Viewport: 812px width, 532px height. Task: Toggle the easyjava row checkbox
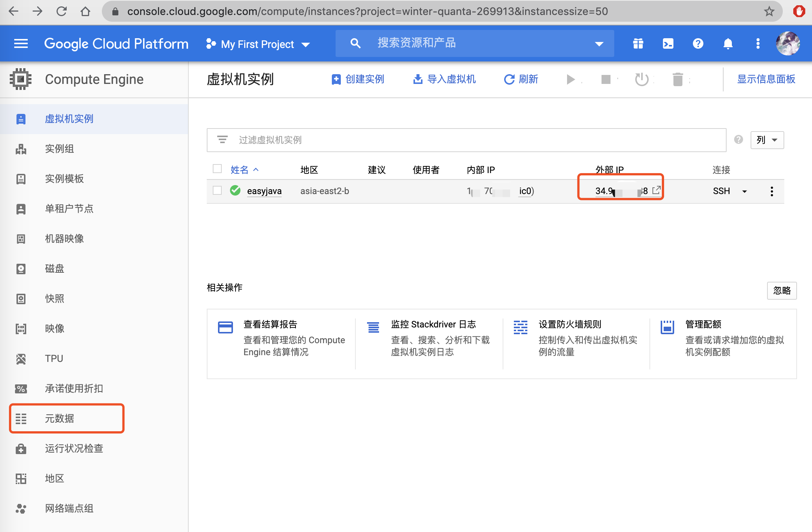[217, 190]
